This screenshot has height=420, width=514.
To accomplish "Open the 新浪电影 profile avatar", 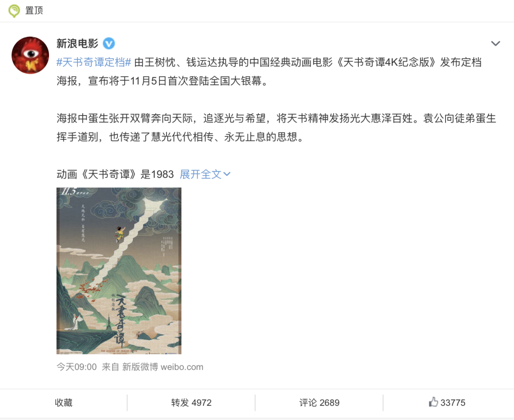I will [x=30, y=55].
